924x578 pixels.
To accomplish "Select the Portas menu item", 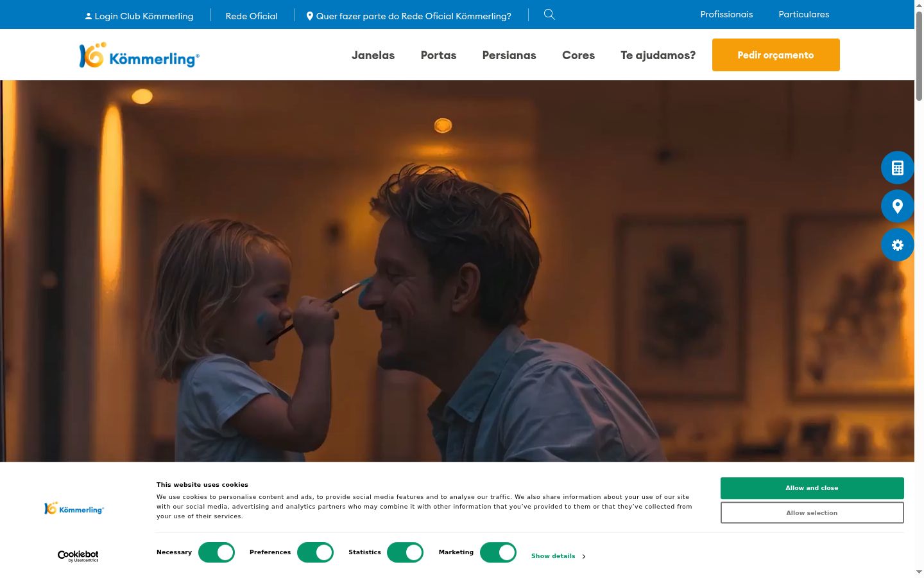I will click(x=438, y=55).
